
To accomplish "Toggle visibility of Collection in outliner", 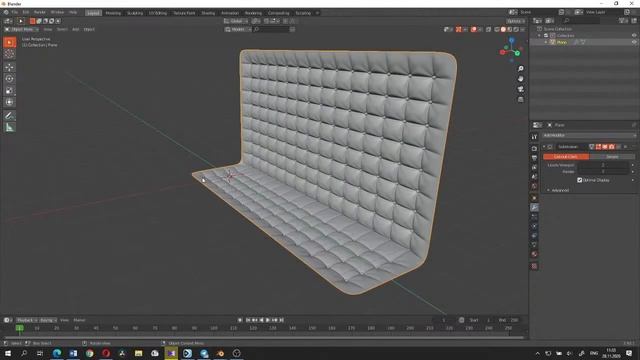I will [x=634, y=36].
